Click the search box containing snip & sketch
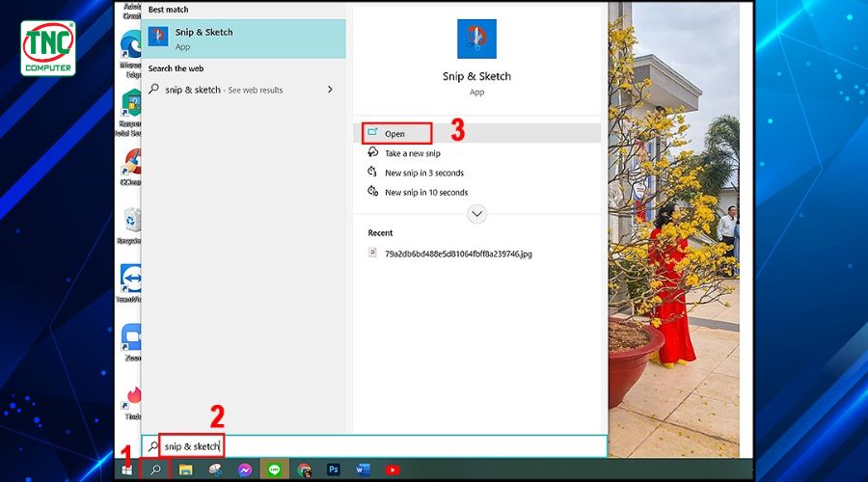 tap(374, 446)
